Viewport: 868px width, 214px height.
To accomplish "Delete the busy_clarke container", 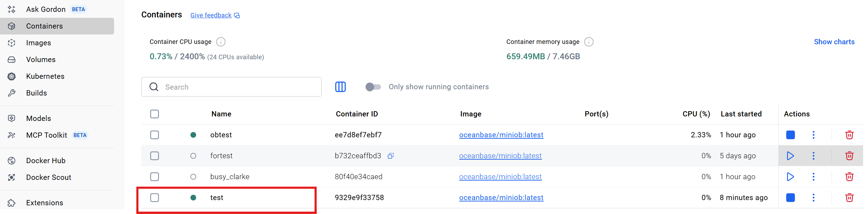I will click(x=849, y=177).
